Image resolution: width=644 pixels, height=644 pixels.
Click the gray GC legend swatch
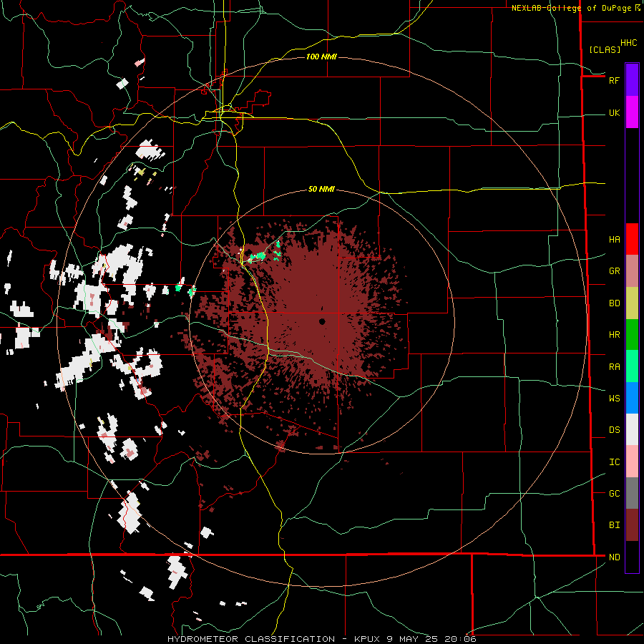pyautogui.click(x=632, y=493)
